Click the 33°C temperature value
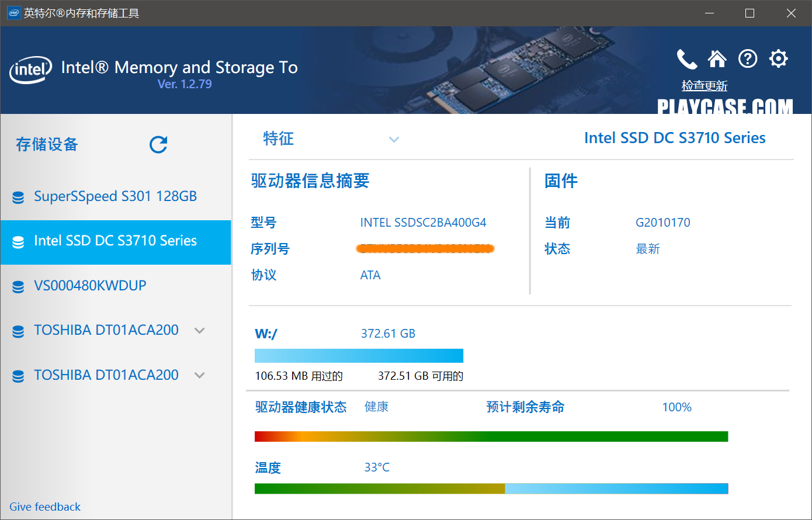 pos(377,467)
